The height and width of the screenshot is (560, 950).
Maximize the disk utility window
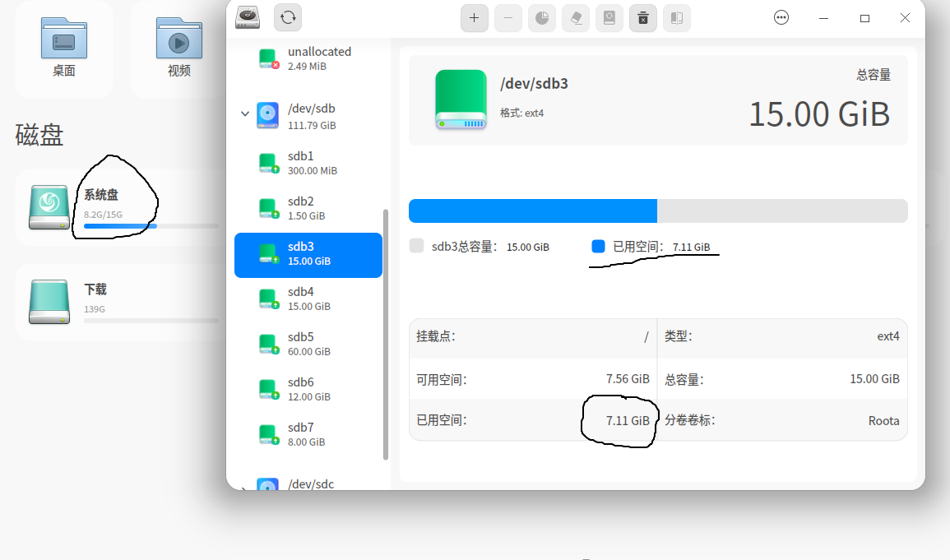click(864, 18)
